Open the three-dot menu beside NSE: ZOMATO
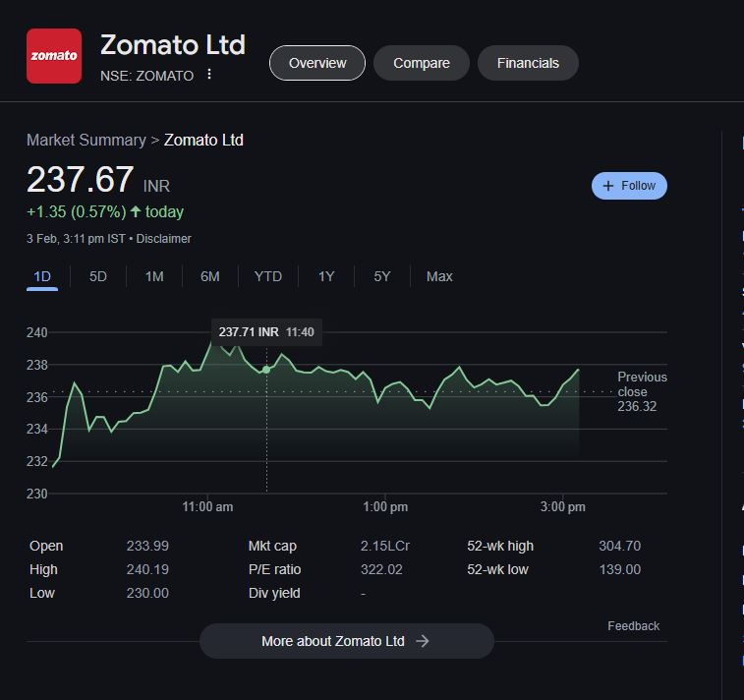 point(209,74)
